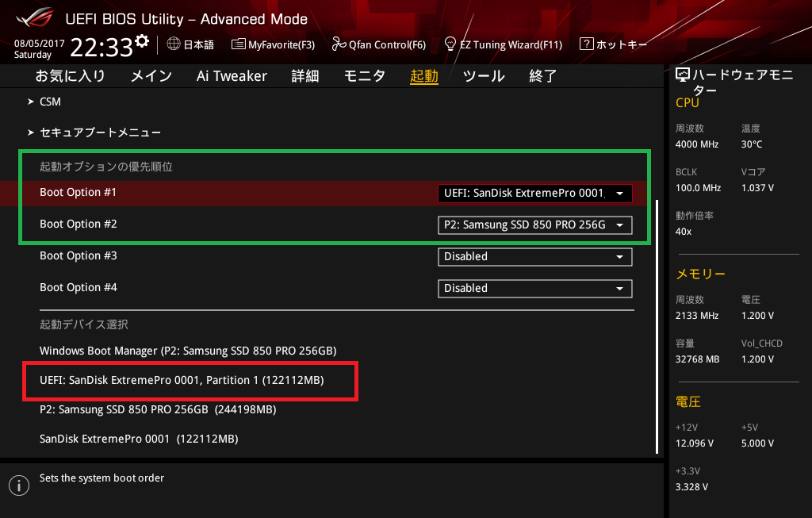The height and width of the screenshot is (518, 812).
Task: Open settings gear beside the clock
Action: tap(142, 41)
